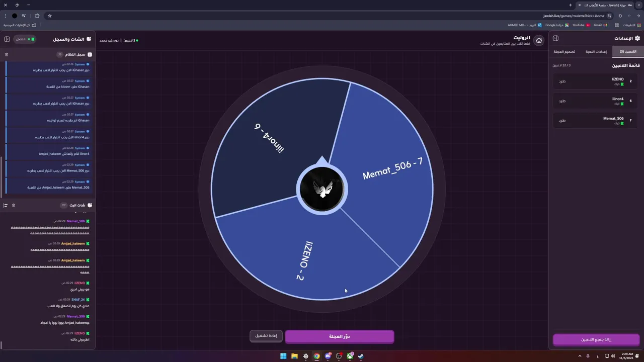
Task: Open Steam from the taskbar
Action: point(361,356)
